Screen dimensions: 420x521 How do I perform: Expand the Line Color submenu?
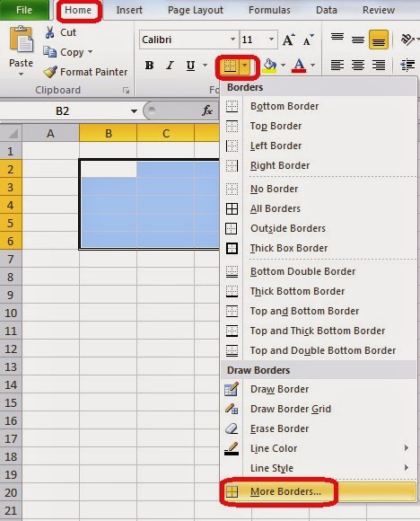[x=407, y=448]
